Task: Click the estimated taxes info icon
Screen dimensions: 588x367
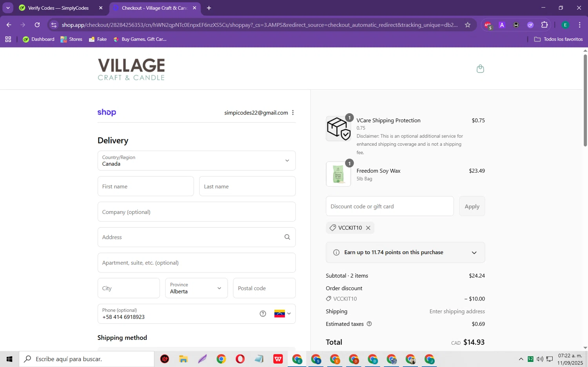Action: coord(369,324)
